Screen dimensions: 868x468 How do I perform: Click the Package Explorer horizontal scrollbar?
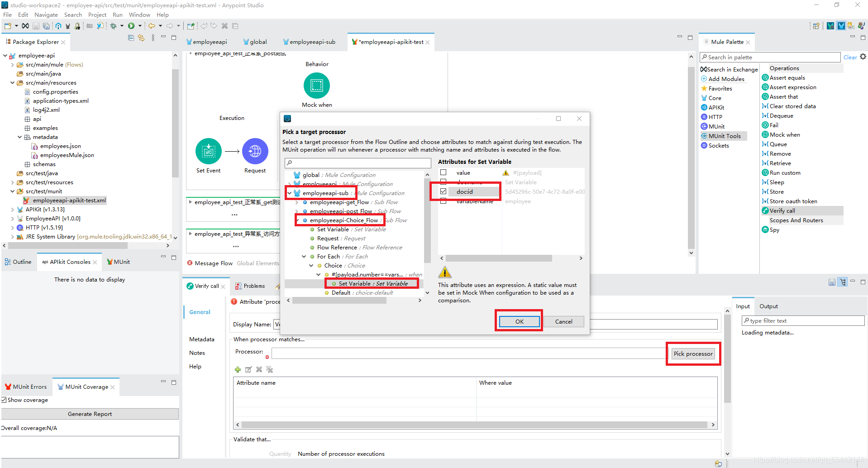[68, 246]
